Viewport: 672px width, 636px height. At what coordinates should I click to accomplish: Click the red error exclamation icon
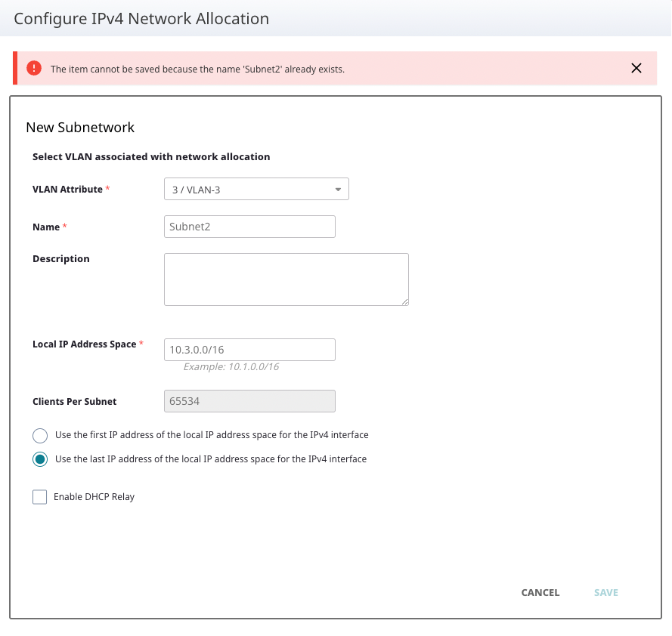(34, 68)
